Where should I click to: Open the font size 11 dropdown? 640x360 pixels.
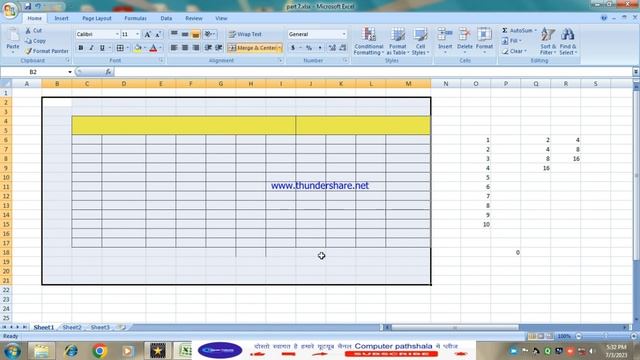click(x=138, y=34)
